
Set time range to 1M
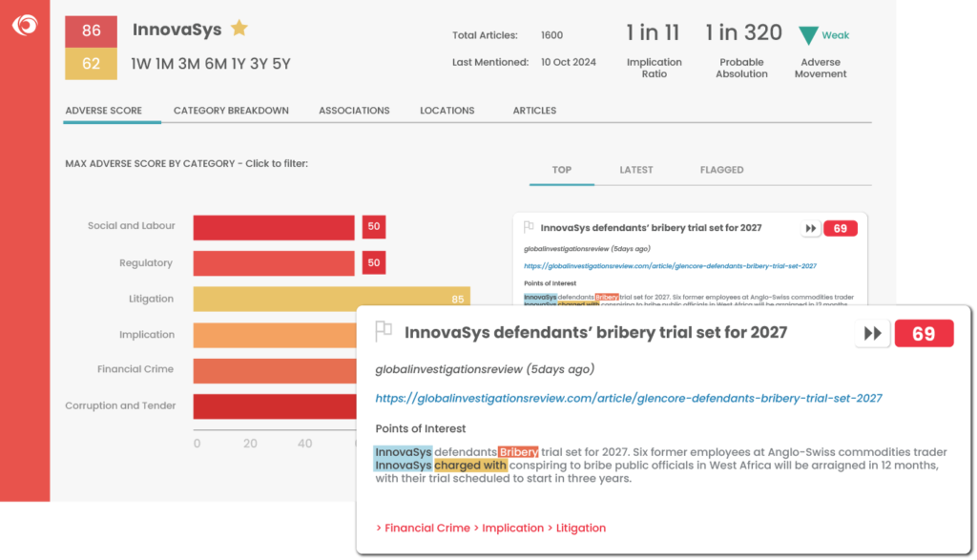(x=164, y=64)
